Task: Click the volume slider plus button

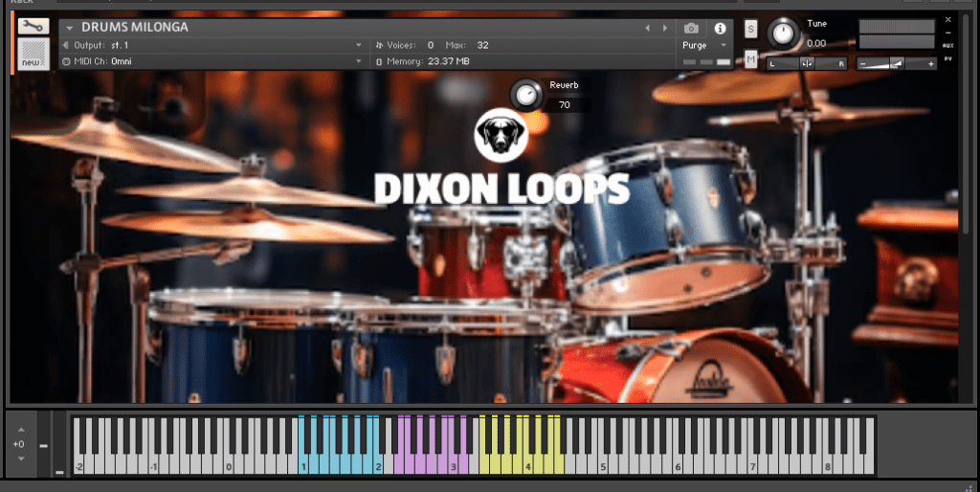Action: [x=931, y=63]
